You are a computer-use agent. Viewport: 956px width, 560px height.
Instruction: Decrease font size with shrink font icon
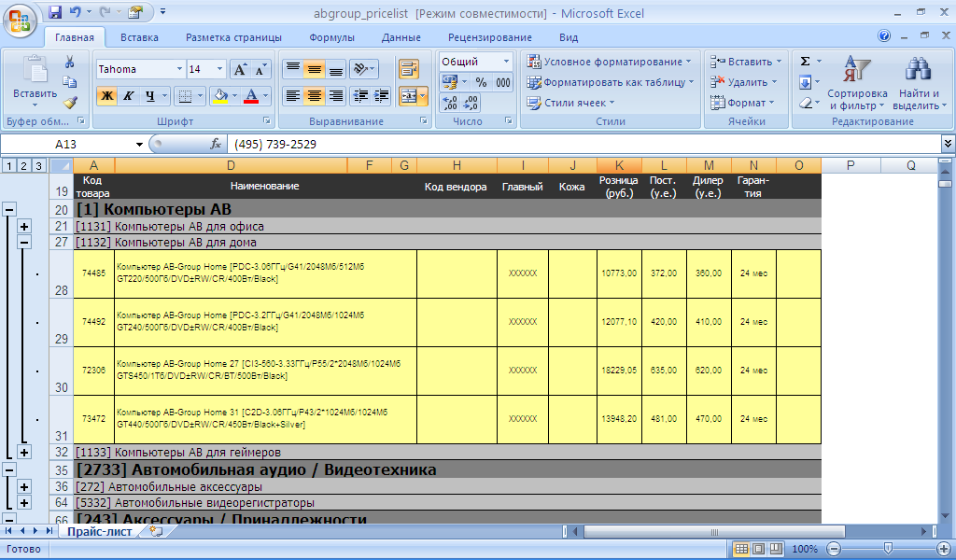260,69
